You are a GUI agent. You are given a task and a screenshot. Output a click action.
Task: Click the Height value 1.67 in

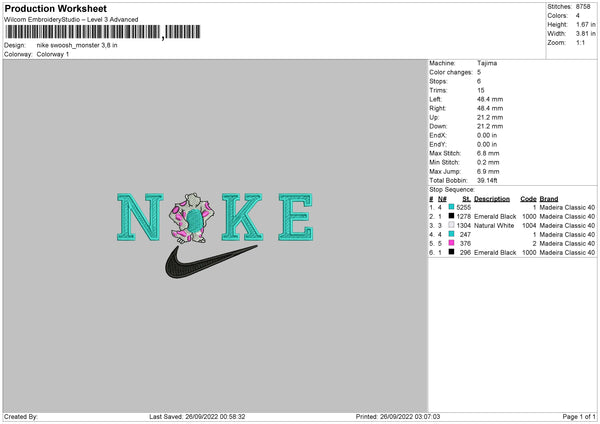586,24
